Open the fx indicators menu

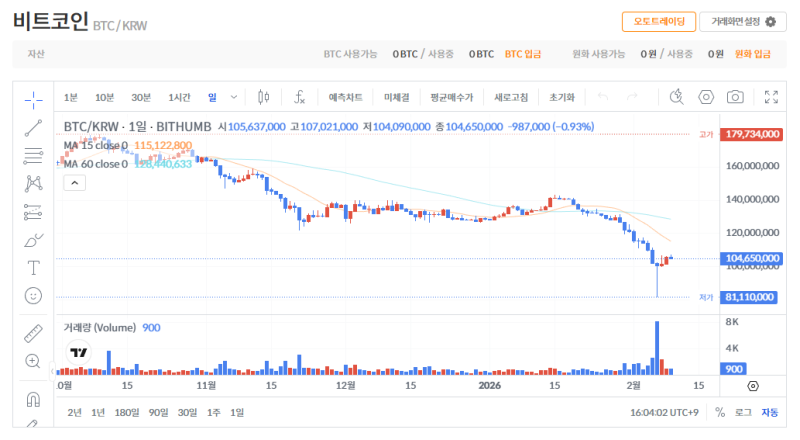pyautogui.click(x=299, y=97)
